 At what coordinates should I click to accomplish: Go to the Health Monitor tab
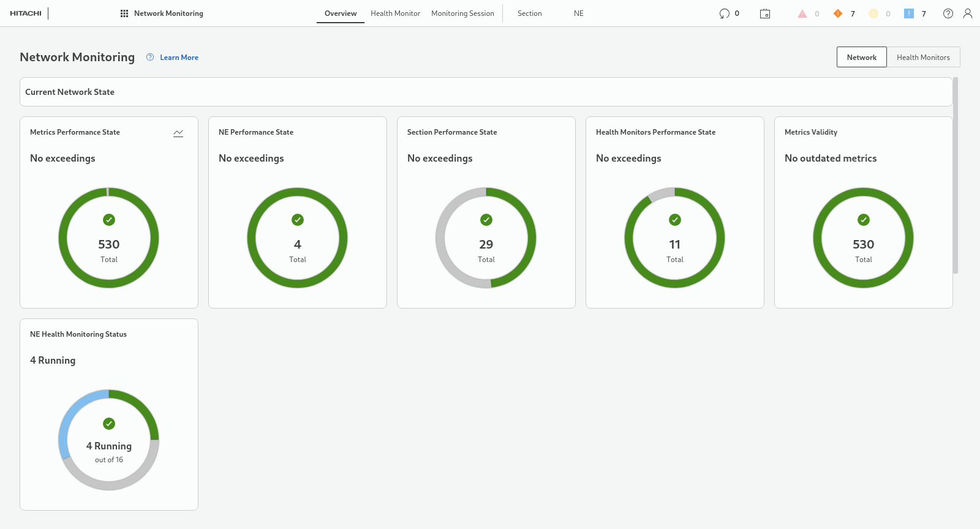click(395, 13)
